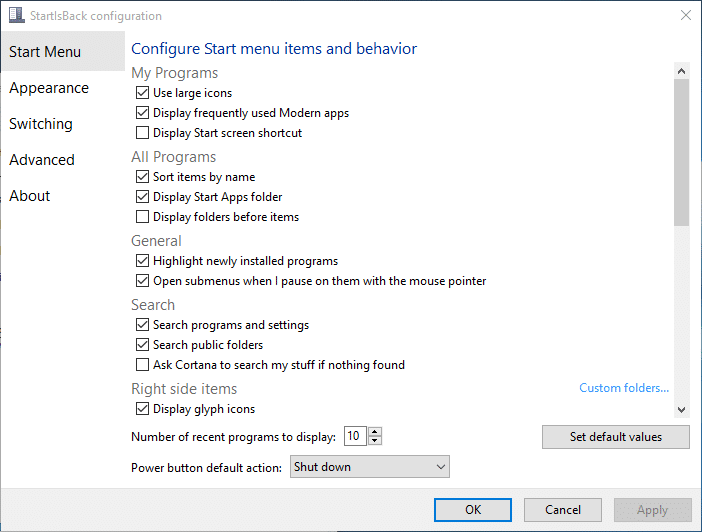The image size is (702, 532).
Task: Click the StartIsBack app icon in title bar
Action: point(17,15)
